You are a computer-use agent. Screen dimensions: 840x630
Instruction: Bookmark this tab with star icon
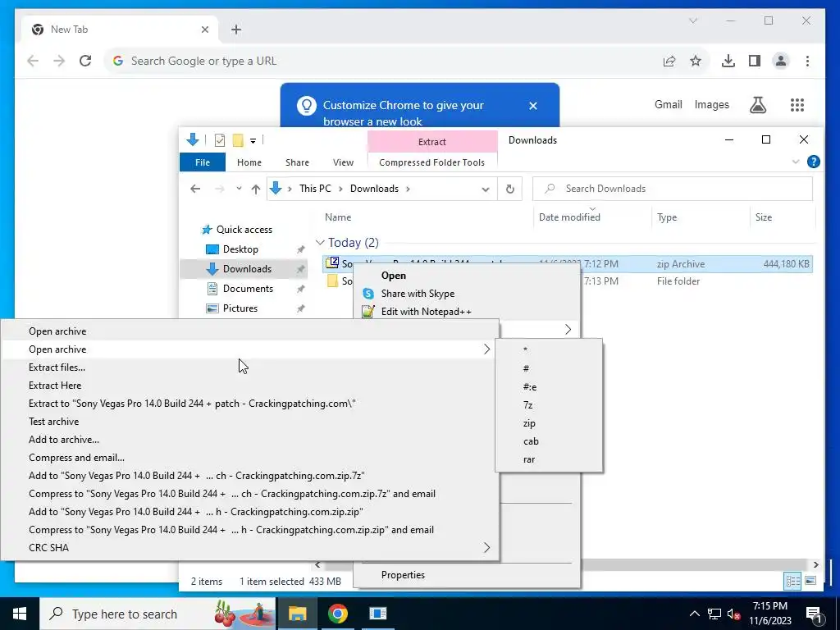pos(696,61)
